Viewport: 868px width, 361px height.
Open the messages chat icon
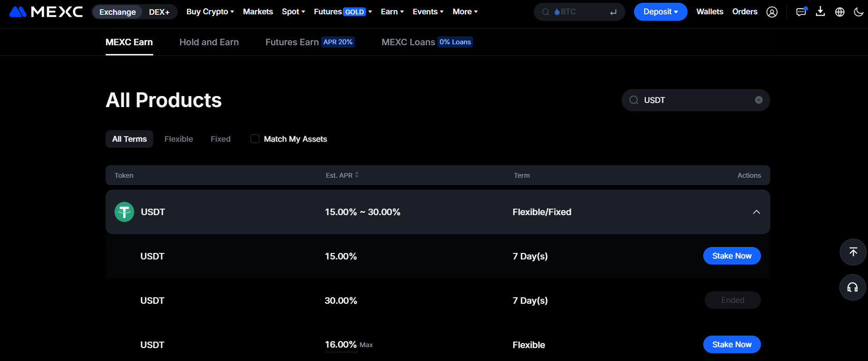click(x=801, y=12)
